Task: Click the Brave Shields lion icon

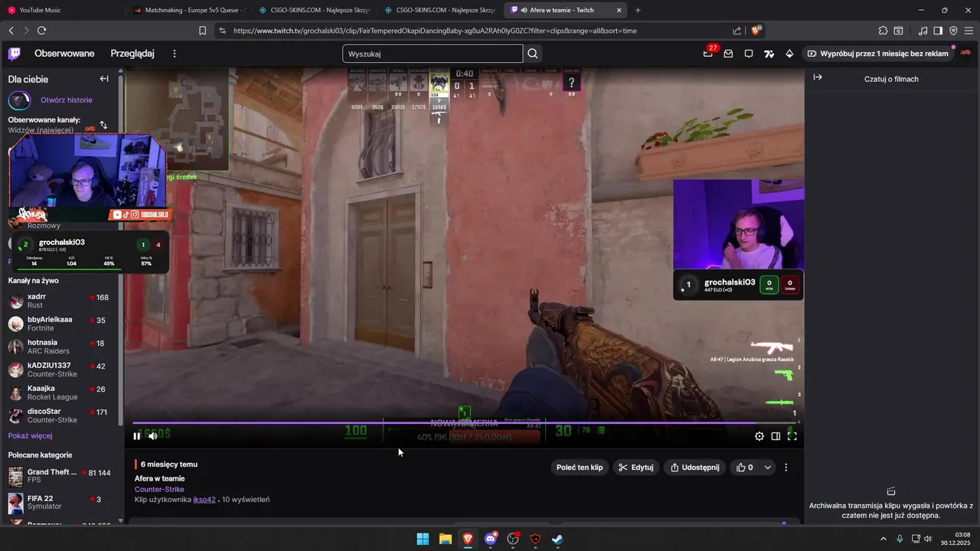Action: click(x=756, y=31)
